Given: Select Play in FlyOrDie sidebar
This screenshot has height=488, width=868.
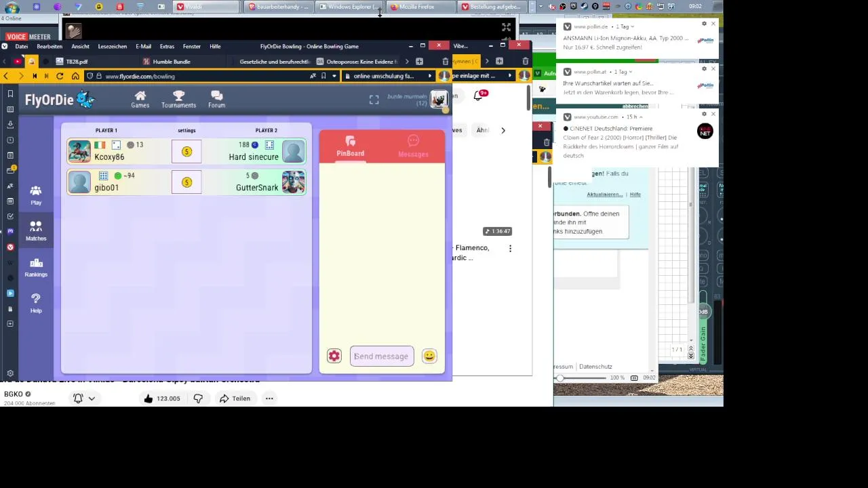Looking at the screenshot, I should pyautogui.click(x=36, y=195).
